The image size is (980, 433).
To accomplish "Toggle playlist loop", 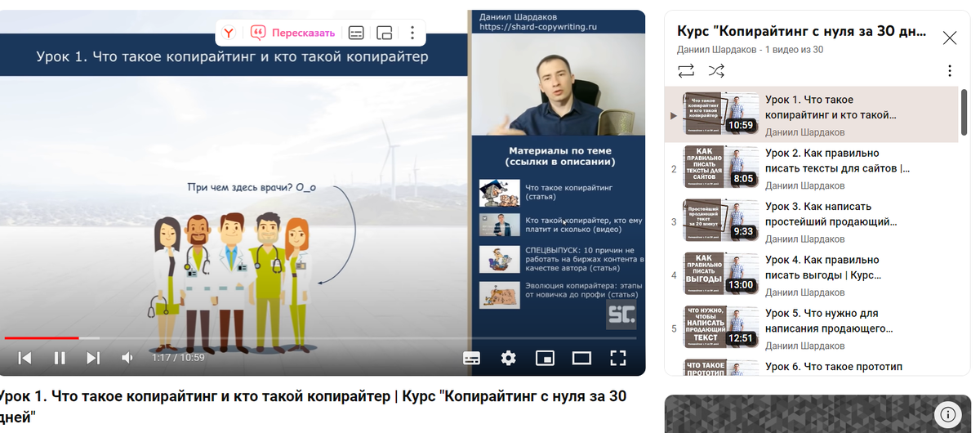I will click(x=686, y=71).
